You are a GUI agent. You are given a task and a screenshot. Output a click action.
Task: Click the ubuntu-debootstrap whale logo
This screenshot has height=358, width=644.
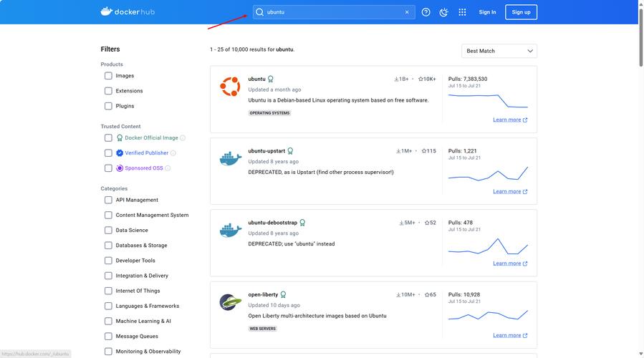click(231, 230)
